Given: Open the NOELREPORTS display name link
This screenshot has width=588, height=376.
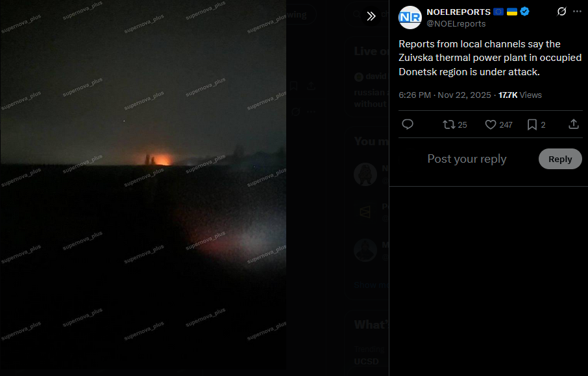Looking at the screenshot, I should click(x=458, y=12).
